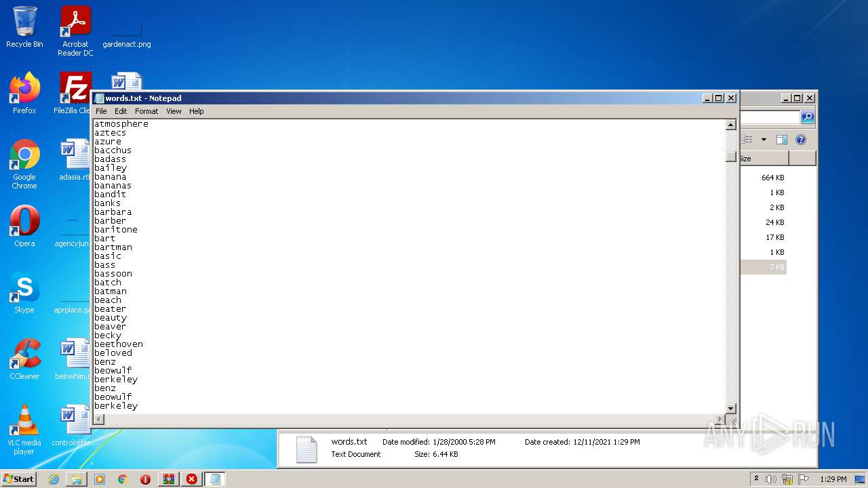Click the Date modified value 1/28/2000 5:28 PM
The width and height of the screenshot is (868, 488).
click(x=464, y=442)
